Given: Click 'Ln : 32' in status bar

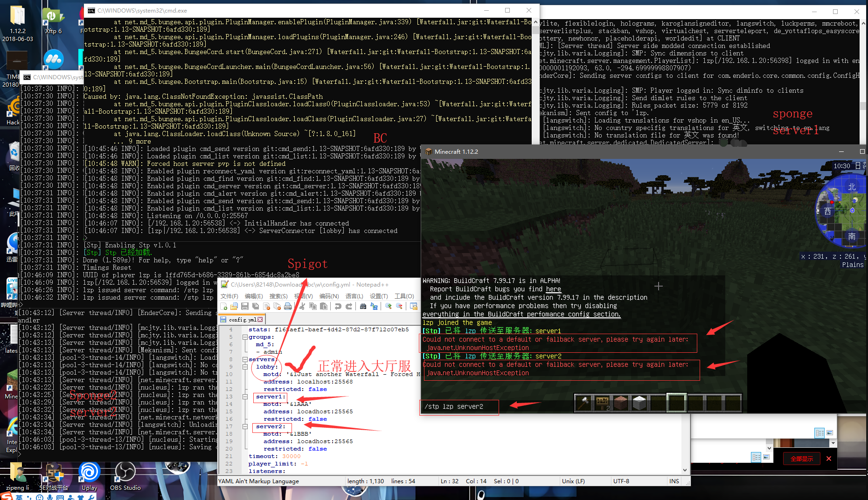Looking at the screenshot, I should [450, 481].
